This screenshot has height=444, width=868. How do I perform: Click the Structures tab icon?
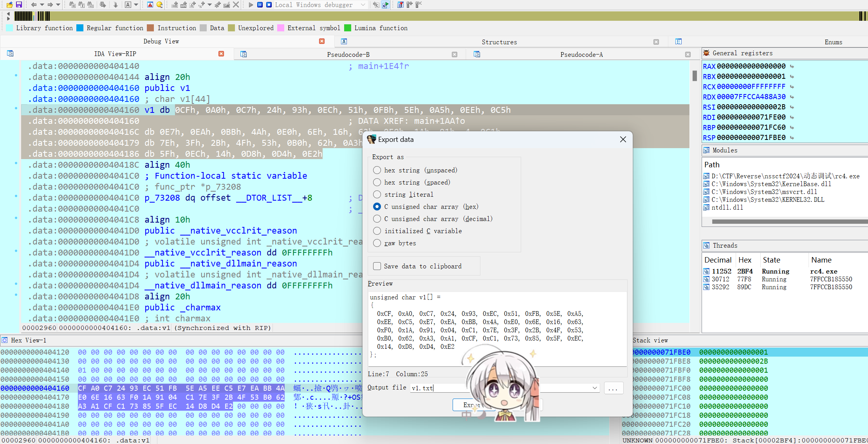tap(344, 42)
